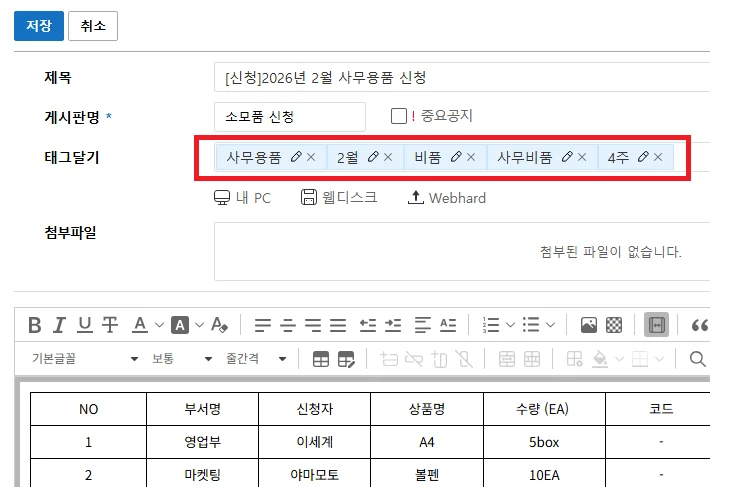Click the 저장 save button

point(38,26)
